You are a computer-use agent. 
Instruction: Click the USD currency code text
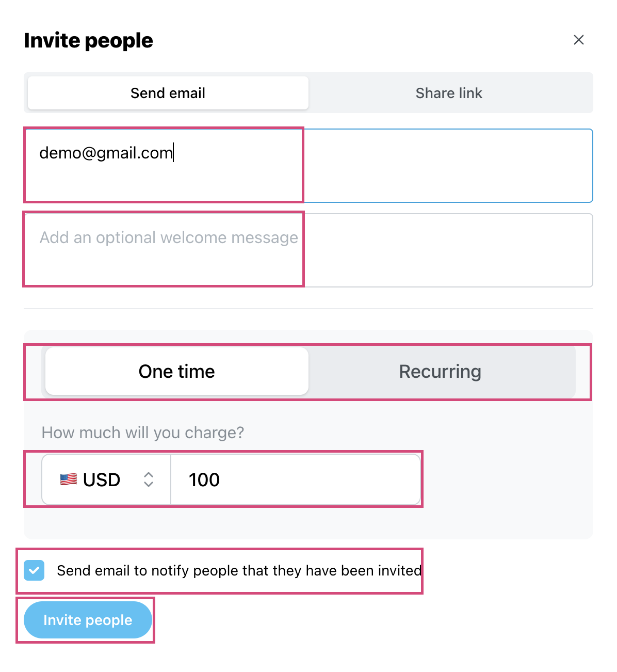pos(102,479)
